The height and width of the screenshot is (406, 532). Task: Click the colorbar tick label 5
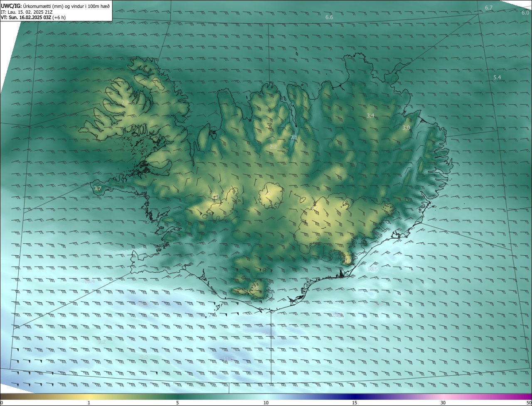click(177, 403)
